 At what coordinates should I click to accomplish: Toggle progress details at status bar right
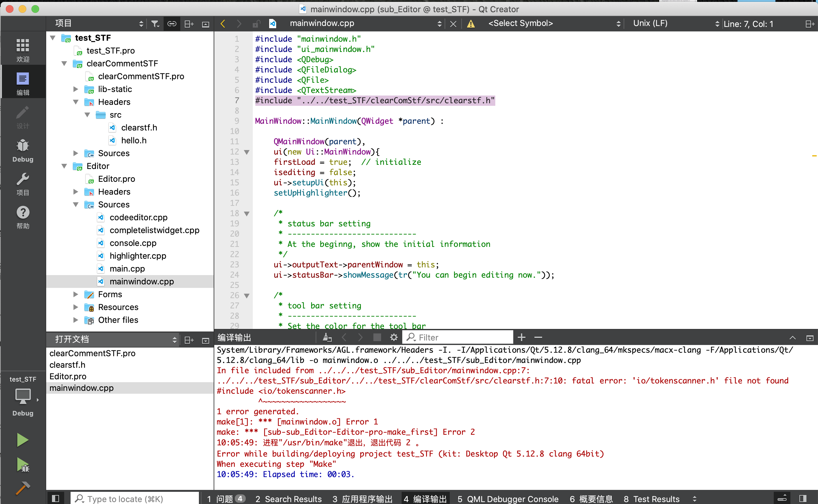tap(782, 498)
